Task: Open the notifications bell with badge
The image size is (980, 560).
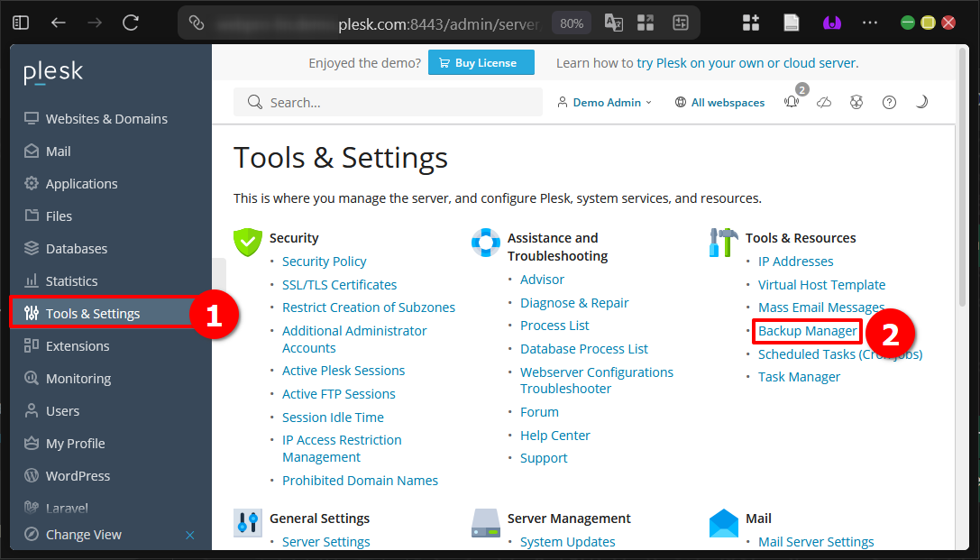Action: (792, 102)
